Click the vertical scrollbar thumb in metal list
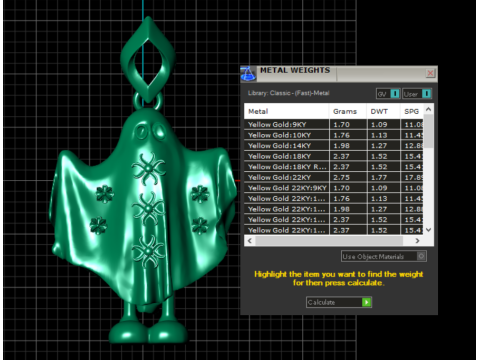Screen dimensions: 480x360 coord(429,131)
